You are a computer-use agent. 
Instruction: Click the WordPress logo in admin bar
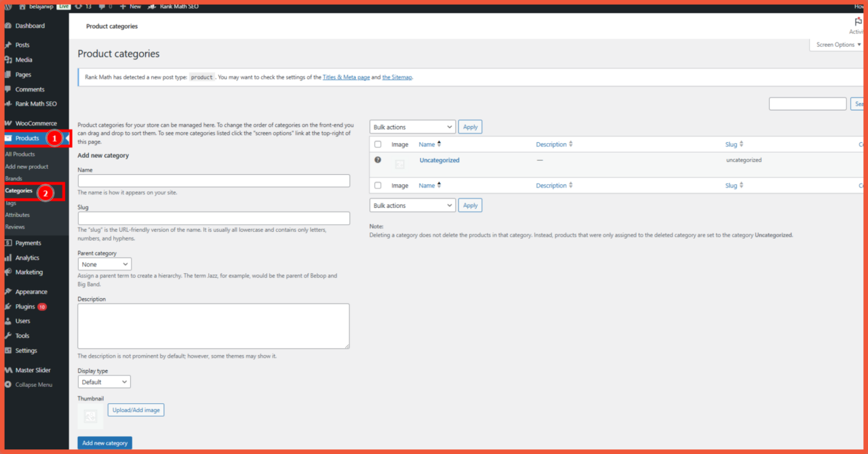coord(8,6)
